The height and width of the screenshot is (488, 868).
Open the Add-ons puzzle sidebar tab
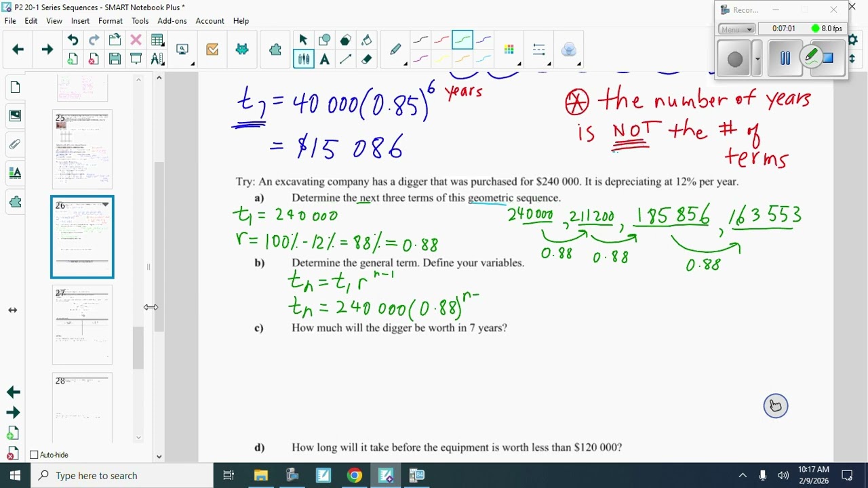click(x=15, y=201)
